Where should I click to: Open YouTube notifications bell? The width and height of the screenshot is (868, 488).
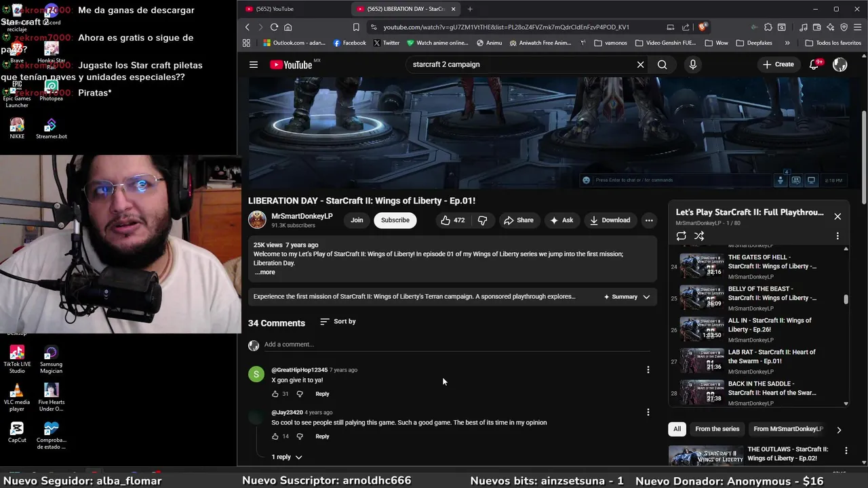[814, 64]
